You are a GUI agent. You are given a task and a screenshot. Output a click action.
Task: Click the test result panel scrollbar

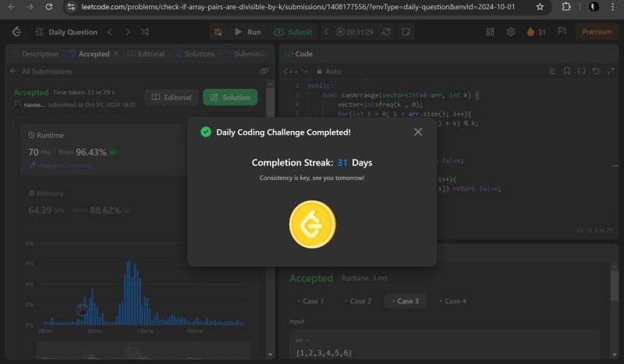tap(614, 285)
